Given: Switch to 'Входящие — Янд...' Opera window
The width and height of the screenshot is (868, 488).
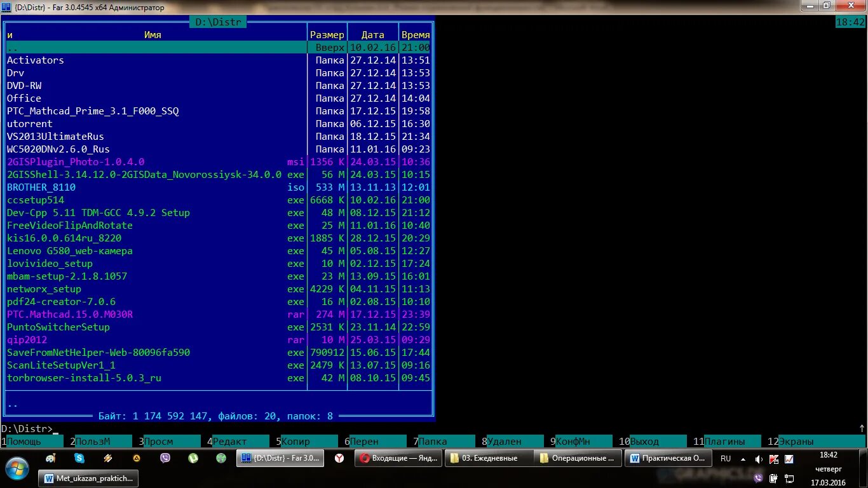Looking at the screenshot, I should click(x=398, y=458).
